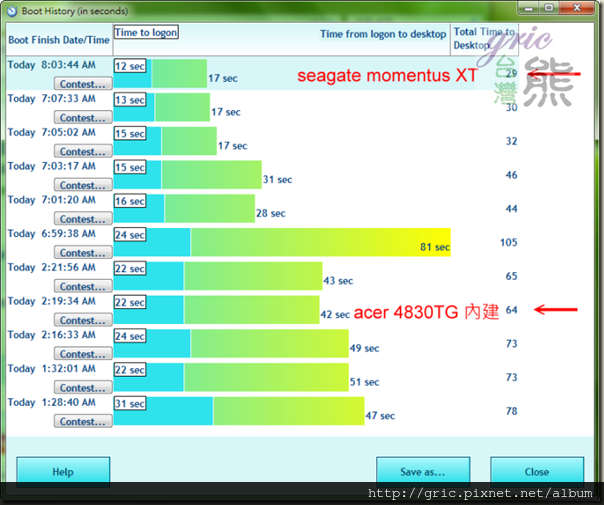
Task: Select the Boot Finish Date/Time column header
Action: 59,40
